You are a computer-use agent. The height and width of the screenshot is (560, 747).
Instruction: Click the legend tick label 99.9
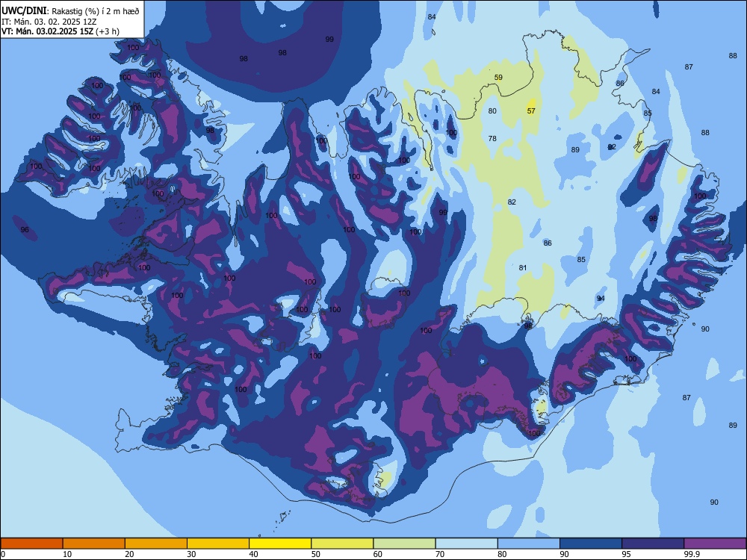point(692,554)
